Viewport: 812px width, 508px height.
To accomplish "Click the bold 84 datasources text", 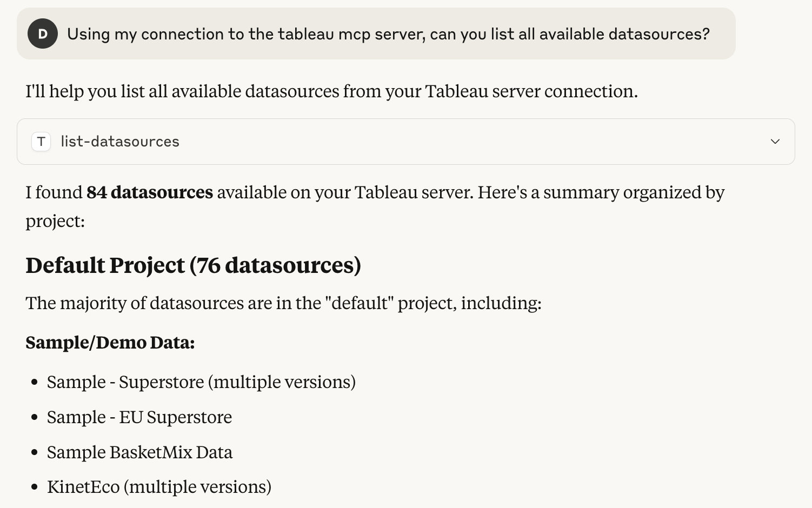I will pos(150,192).
